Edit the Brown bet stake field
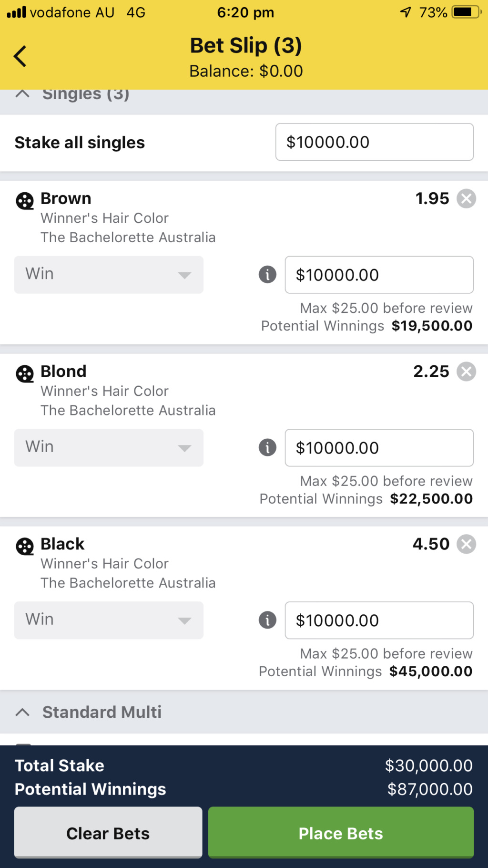The height and width of the screenshot is (868, 488). 379,275
